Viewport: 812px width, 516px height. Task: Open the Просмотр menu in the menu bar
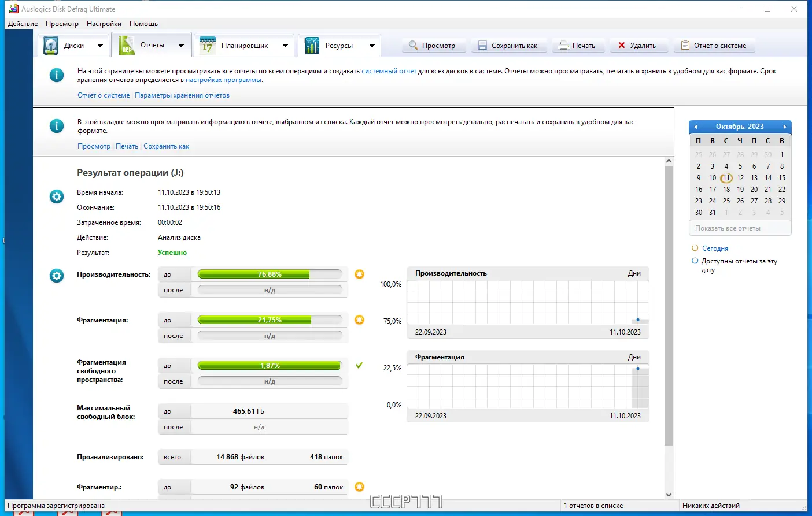[x=62, y=24]
